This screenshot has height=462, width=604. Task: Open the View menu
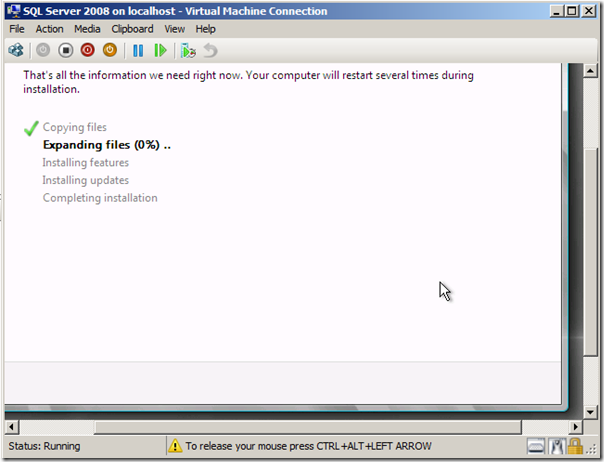174,29
